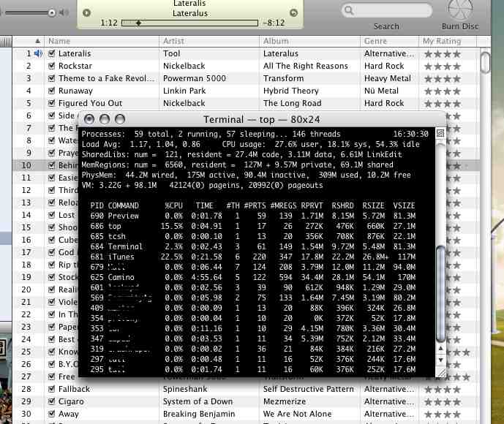This screenshot has width=504, height=424.
Task: Click the iTunes process row in top
Action: 252,257
